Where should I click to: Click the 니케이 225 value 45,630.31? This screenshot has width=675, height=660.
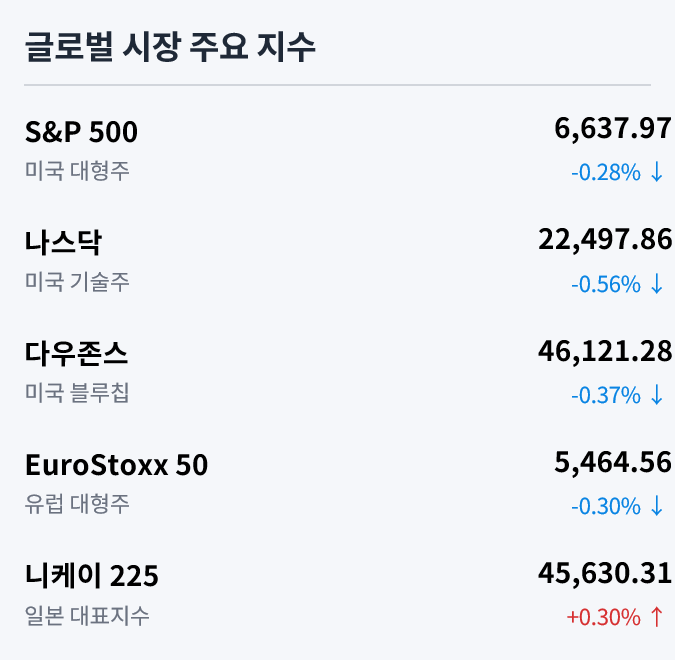[x=604, y=573]
